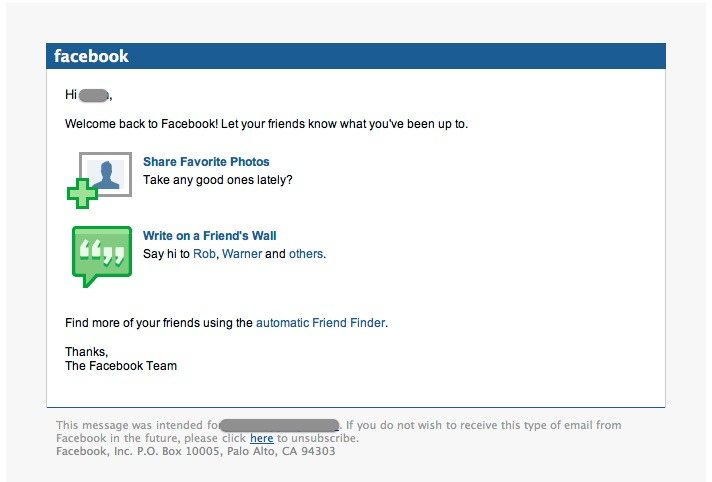Click the "others" friends link

(x=307, y=254)
